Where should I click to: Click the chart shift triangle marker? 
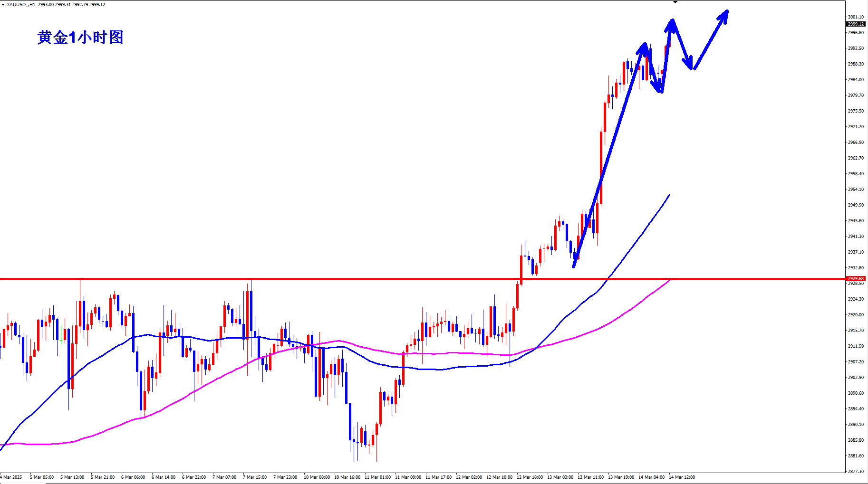point(675,2)
